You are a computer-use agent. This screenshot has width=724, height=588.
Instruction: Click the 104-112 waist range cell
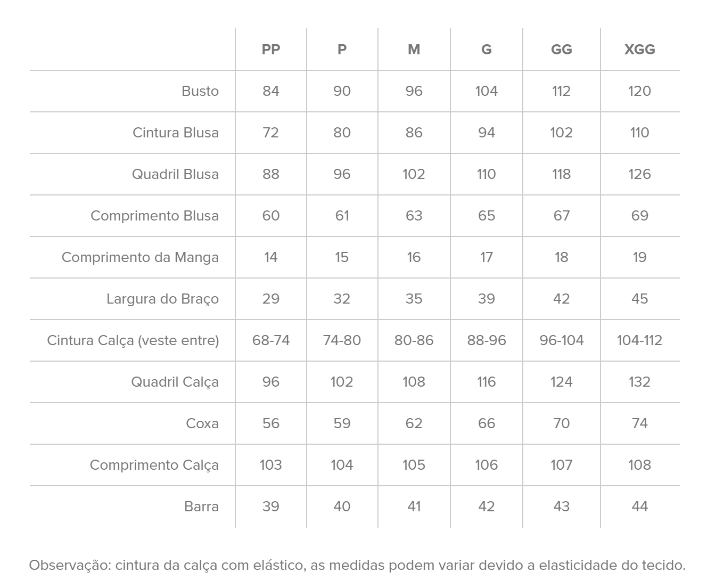coord(639,340)
